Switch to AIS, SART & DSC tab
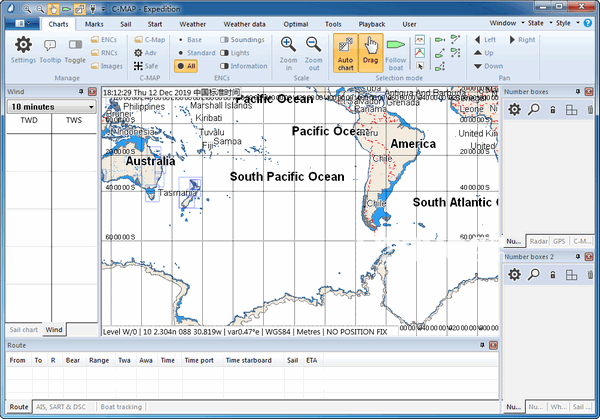This screenshot has width=600, height=419. 61,407
